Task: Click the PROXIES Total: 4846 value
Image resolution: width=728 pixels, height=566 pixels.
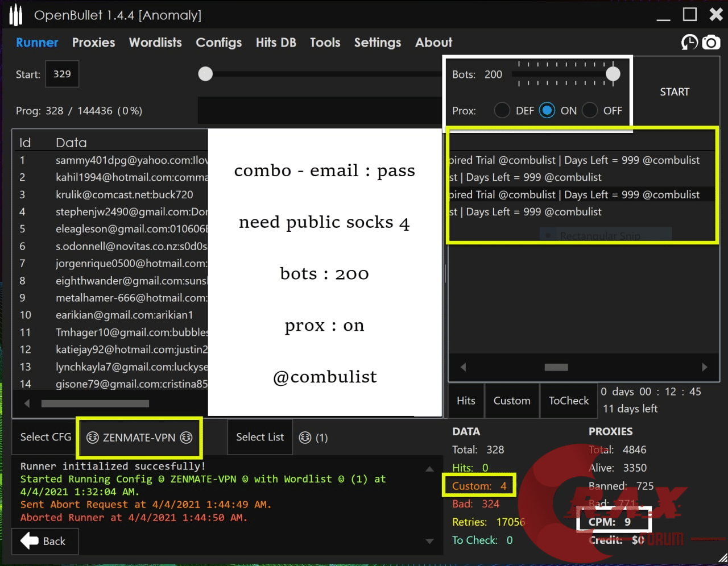Action: (618, 450)
